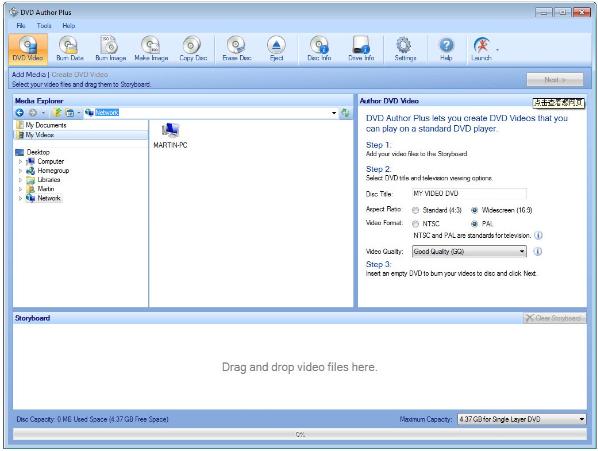This screenshot has width=598, height=451.
Task: Open the Tools menu
Action: (44, 26)
